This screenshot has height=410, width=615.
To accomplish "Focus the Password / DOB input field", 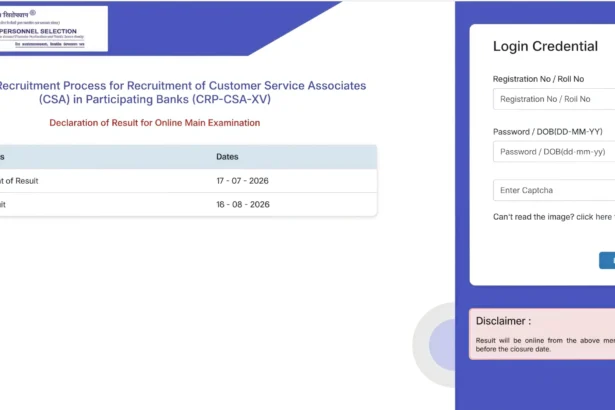I will 554,151.
